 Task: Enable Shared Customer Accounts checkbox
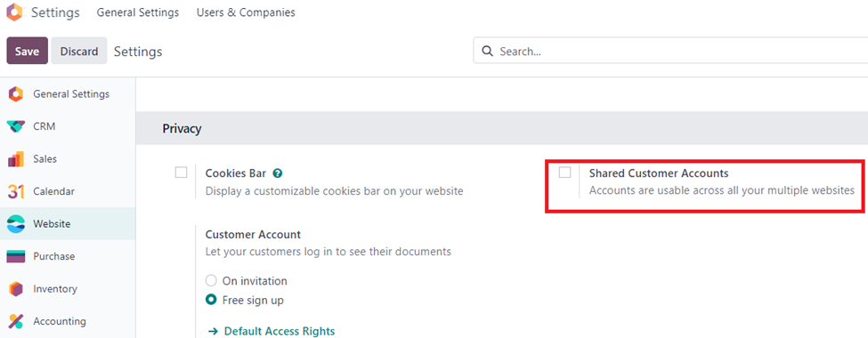(x=564, y=172)
